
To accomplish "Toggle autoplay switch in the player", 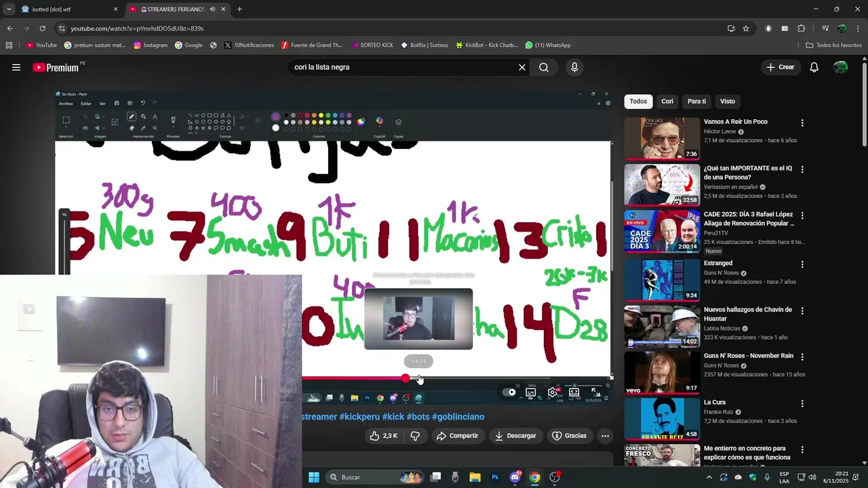I will click(x=509, y=392).
